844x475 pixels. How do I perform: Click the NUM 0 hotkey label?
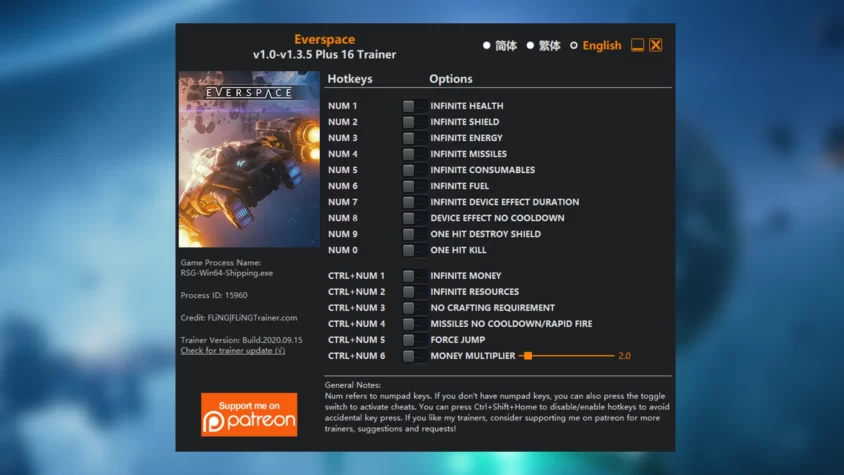342,250
